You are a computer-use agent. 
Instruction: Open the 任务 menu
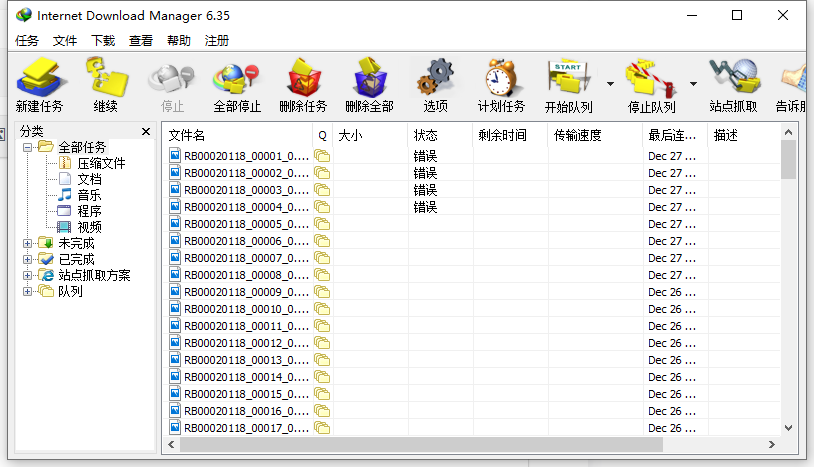click(27, 40)
